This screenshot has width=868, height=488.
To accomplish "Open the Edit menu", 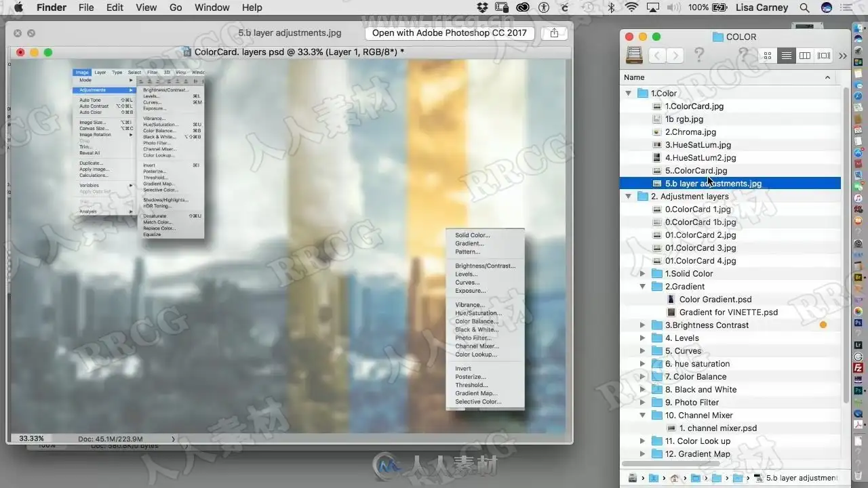I will tap(115, 7).
